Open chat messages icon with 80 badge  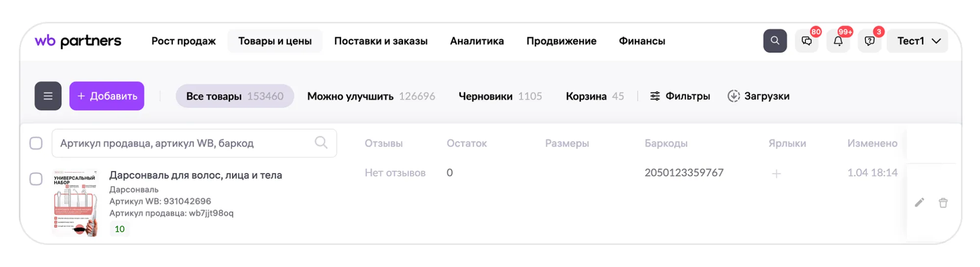pyautogui.click(x=806, y=41)
